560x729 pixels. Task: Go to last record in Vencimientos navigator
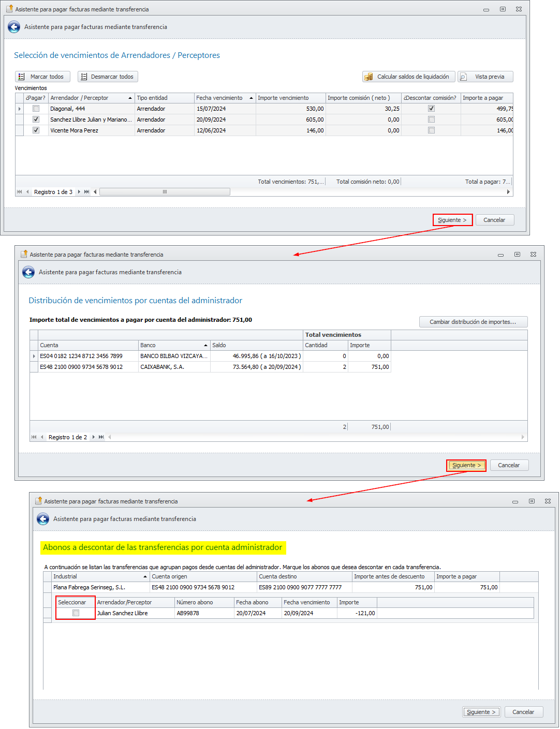(86, 192)
